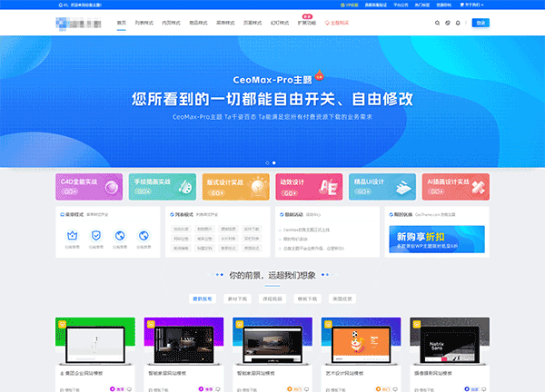545x392 pixels.
Task: Switch to the 模板下载 tab
Action: [307, 299]
